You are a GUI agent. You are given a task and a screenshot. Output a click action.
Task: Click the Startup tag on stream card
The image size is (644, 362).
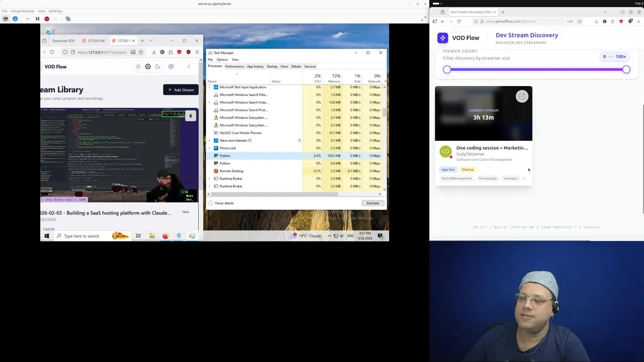pos(467,169)
